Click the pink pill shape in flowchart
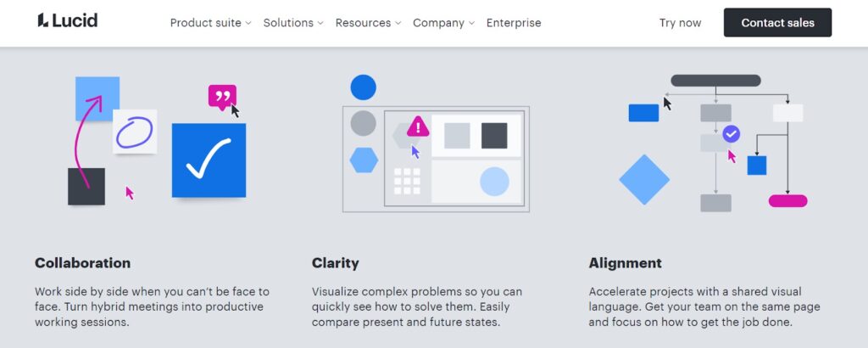The image size is (868, 348). coord(787,200)
